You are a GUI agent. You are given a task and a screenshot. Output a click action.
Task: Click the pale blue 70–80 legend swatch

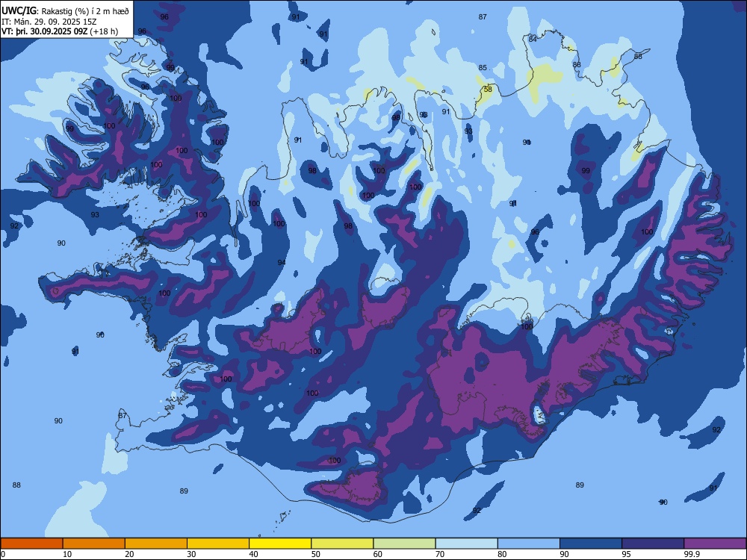467,544
